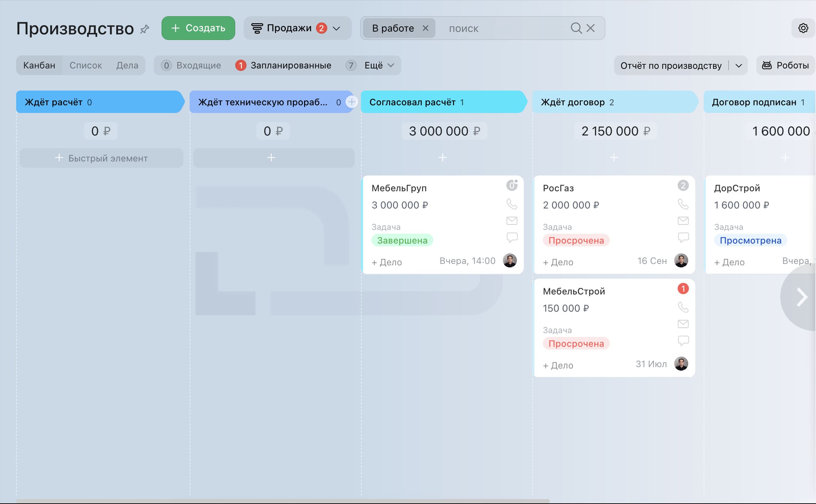Screen dimensions: 816x504
Task: Clear search with the X icon
Action: coord(591,28)
